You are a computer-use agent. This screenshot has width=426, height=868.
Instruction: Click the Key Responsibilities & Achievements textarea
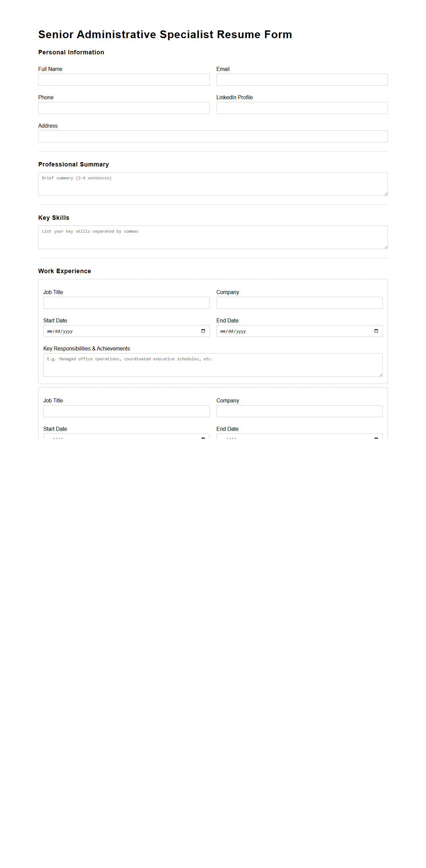(x=213, y=365)
